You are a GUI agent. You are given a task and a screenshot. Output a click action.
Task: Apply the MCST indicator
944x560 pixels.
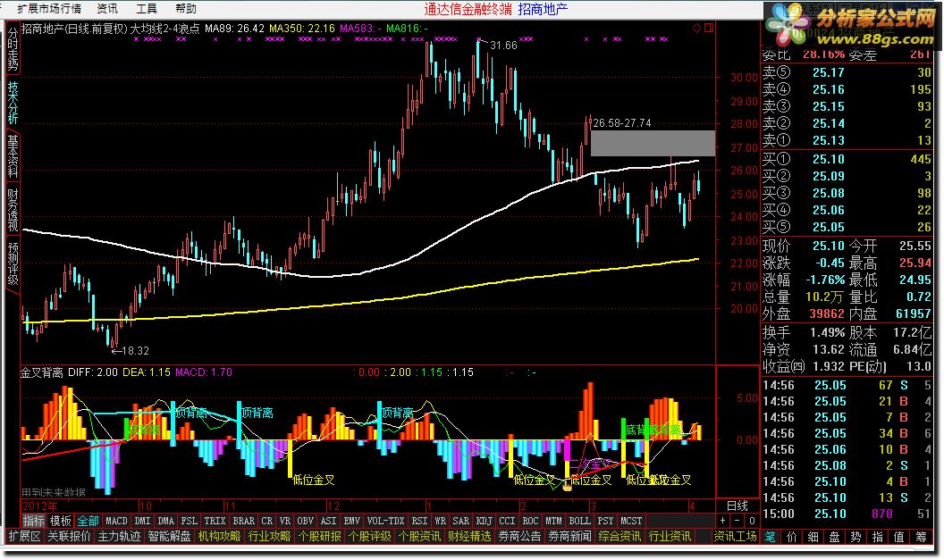point(631,521)
